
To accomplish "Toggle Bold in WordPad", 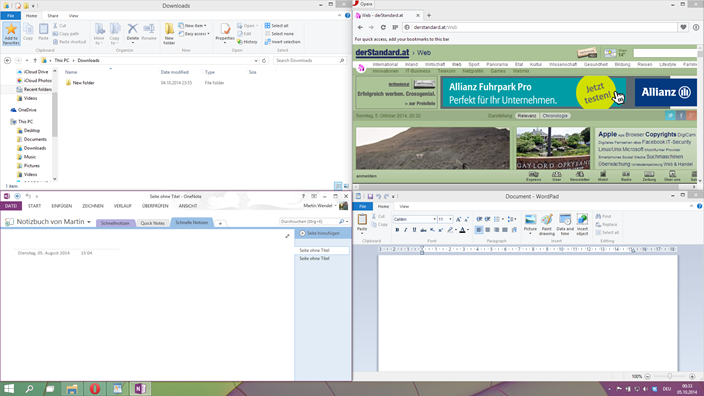I will 397,230.
